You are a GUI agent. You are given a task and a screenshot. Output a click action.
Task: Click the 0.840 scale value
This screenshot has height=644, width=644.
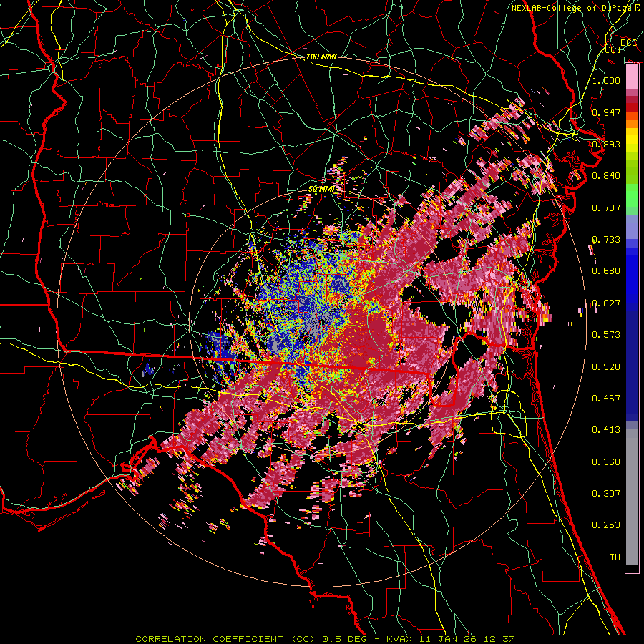(606, 176)
